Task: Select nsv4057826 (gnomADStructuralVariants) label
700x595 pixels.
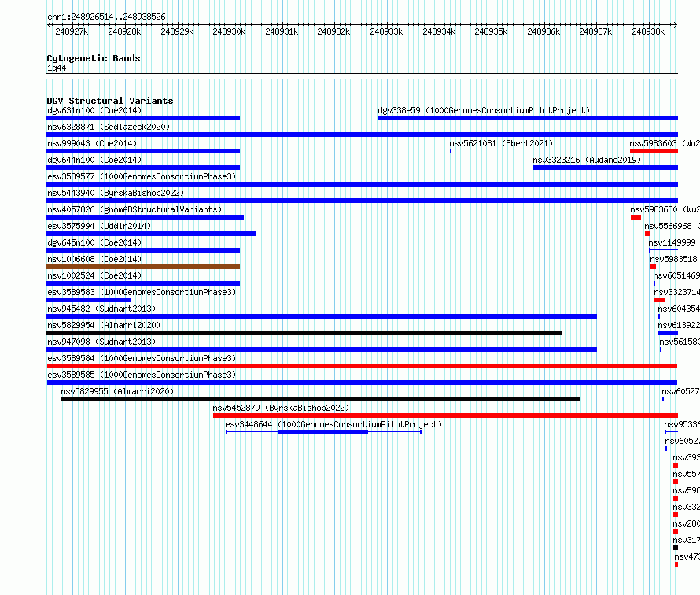Action: coord(134,209)
